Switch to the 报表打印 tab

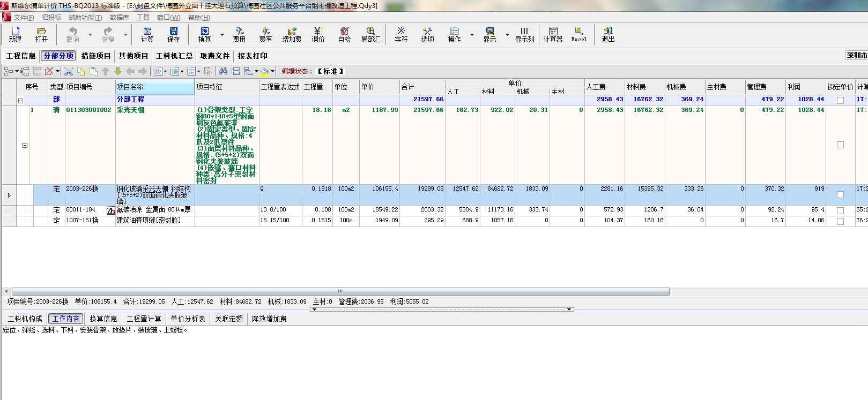253,56
